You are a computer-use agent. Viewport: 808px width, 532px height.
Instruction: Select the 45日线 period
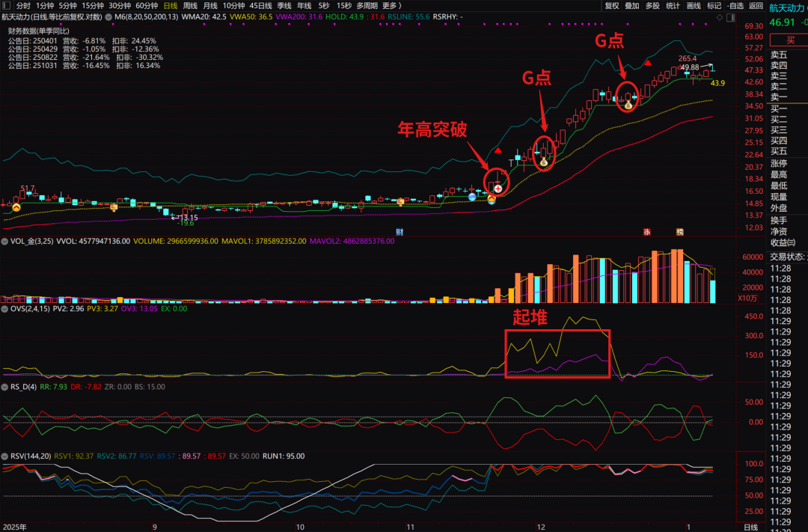point(261,6)
